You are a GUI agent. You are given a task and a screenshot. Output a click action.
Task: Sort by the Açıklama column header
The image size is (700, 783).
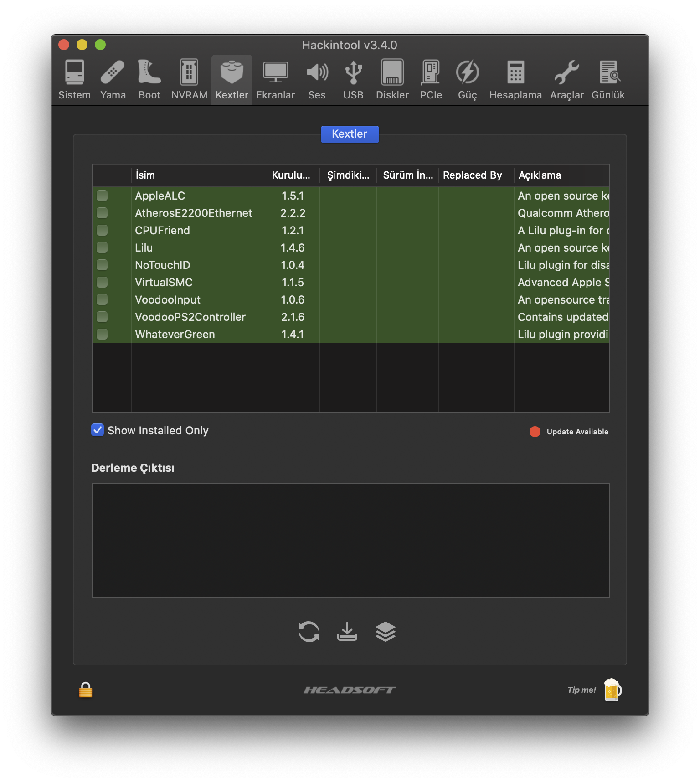[x=561, y=175]
